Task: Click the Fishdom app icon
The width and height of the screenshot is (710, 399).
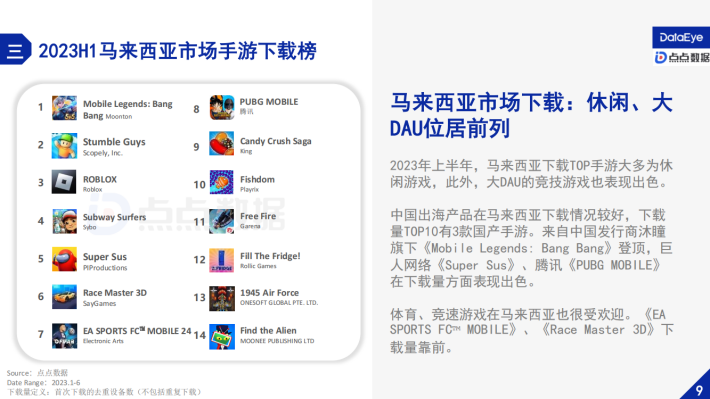Action: pyautogui.click(x=221, y=182)
